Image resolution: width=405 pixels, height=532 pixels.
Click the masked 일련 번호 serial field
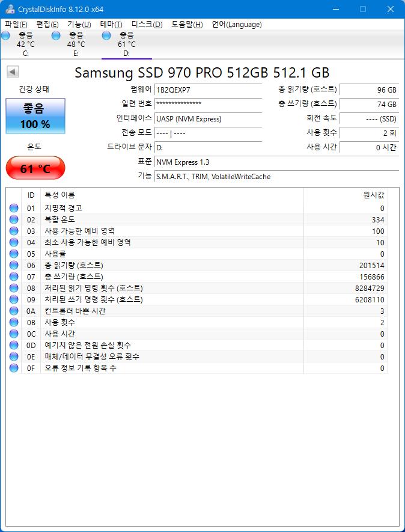point(209,104)
